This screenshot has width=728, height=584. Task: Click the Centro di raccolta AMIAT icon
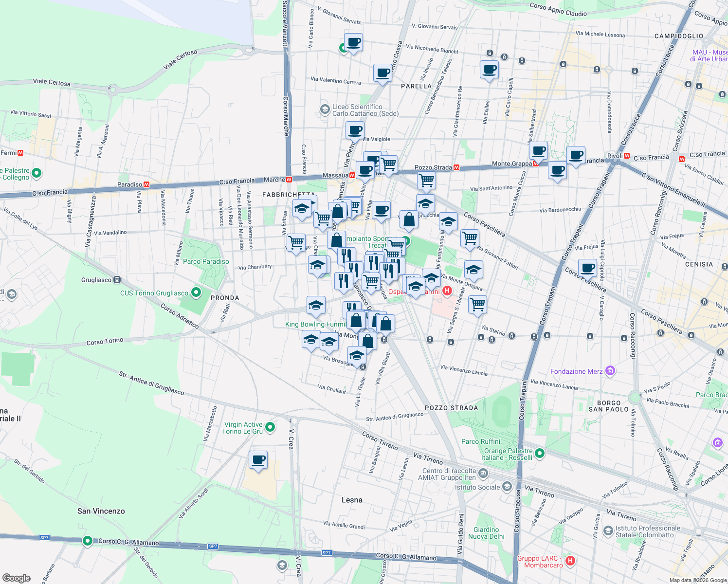pos(483,473)
